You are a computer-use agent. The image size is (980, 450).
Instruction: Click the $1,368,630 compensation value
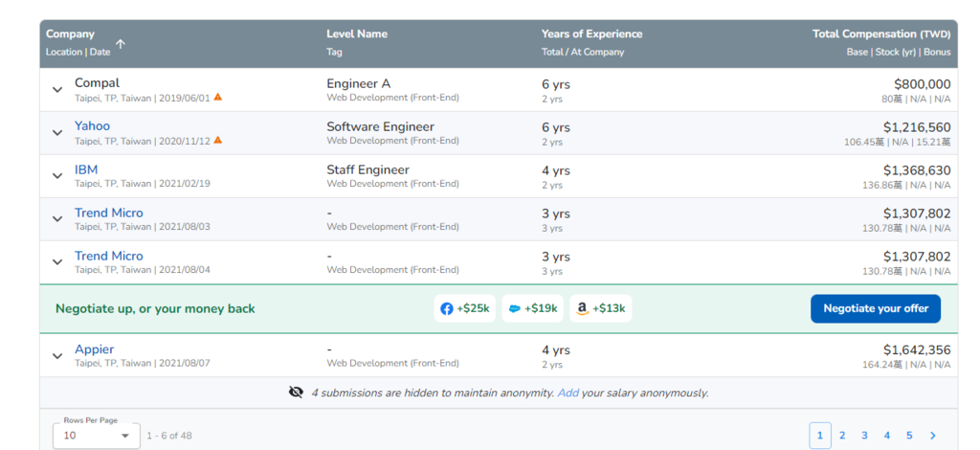(917, 170)
